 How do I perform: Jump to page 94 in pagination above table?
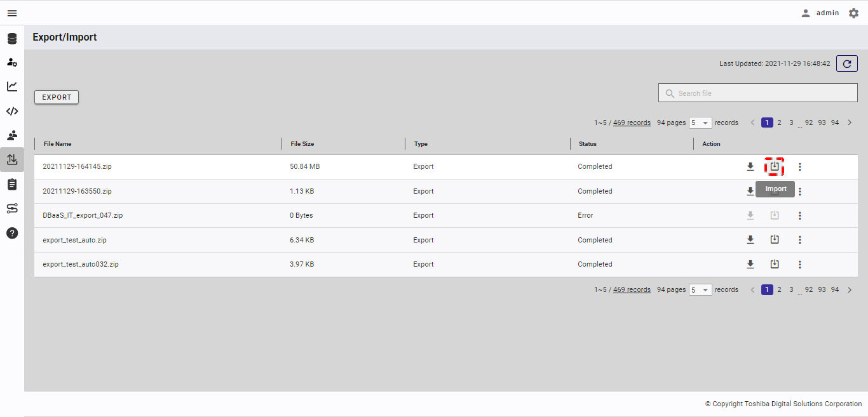tap(835, 122)
